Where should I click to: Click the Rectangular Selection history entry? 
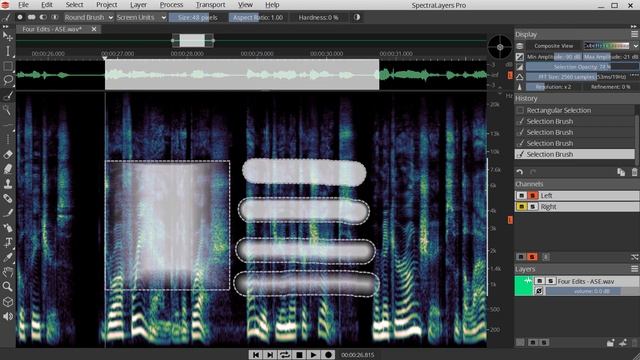click(x=575, y=110)
